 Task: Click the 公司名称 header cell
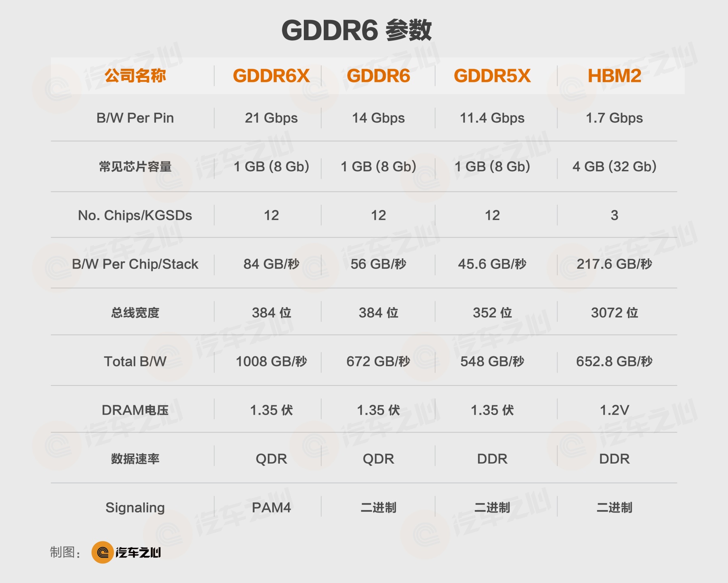(x=135, y=76)
